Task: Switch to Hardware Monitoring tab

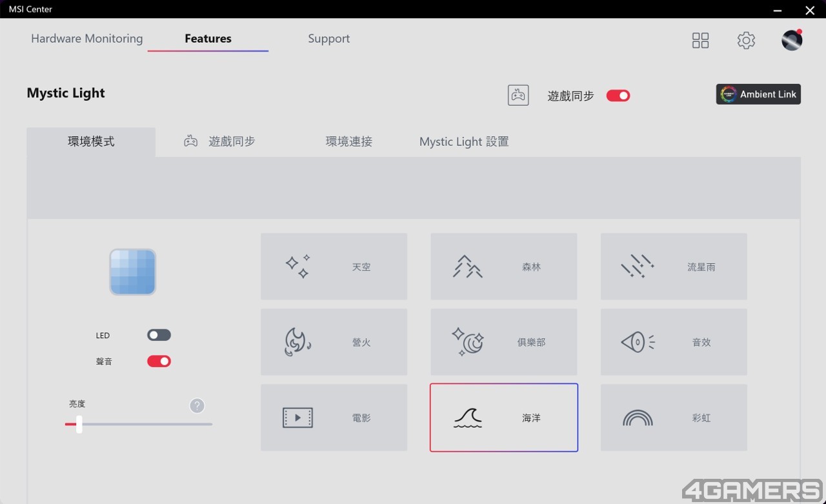Action: click(87, 39)
